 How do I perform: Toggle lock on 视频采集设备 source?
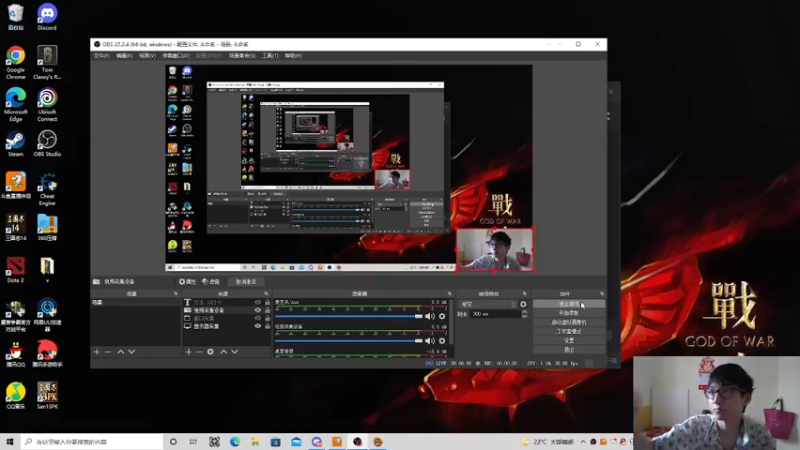267,310
